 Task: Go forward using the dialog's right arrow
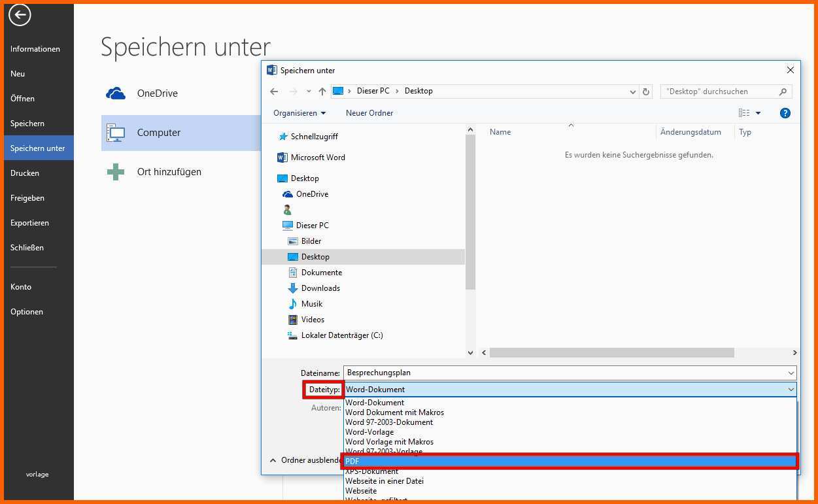pos(293,92)
